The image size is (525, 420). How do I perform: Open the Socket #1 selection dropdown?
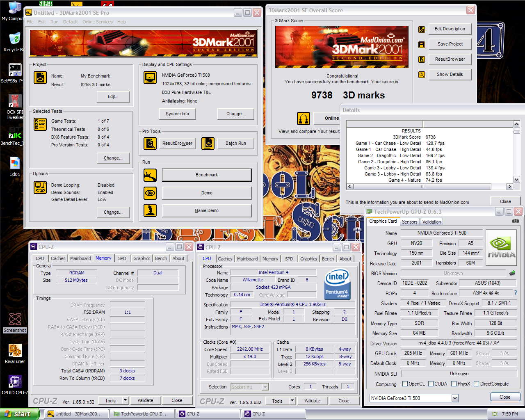[x=265, y=387]
